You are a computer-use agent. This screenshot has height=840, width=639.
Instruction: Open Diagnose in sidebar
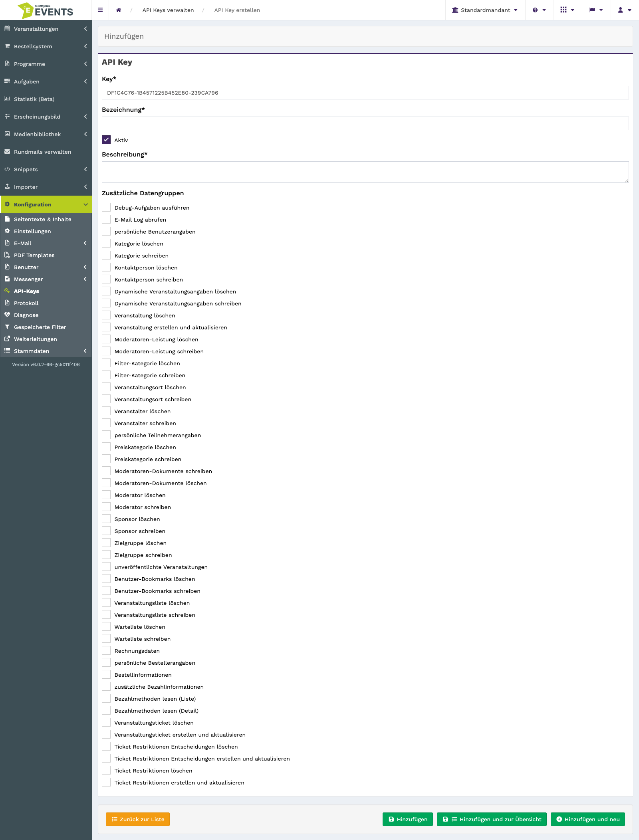coord(46,315)
